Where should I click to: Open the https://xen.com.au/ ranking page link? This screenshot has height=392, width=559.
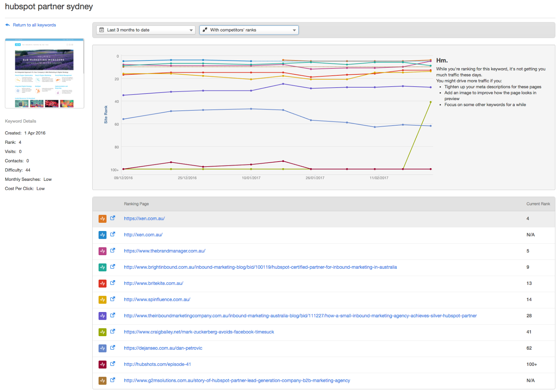144,219
